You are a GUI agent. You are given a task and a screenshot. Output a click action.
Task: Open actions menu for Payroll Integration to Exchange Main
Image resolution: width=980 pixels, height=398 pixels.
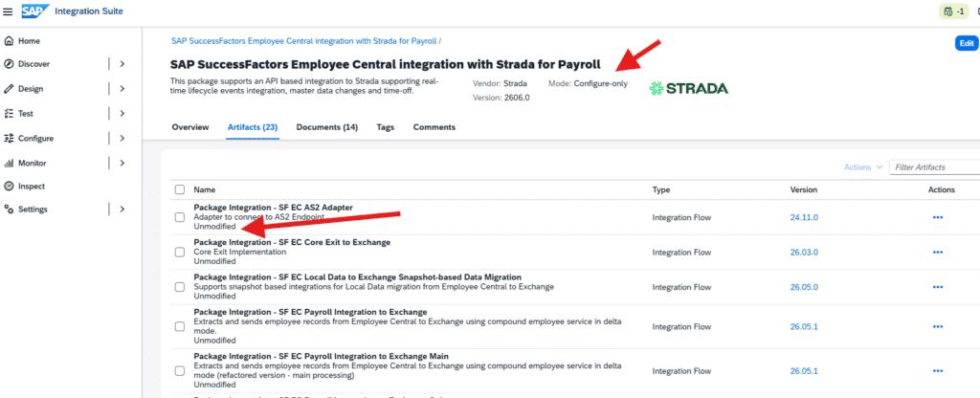pos(938,371)
